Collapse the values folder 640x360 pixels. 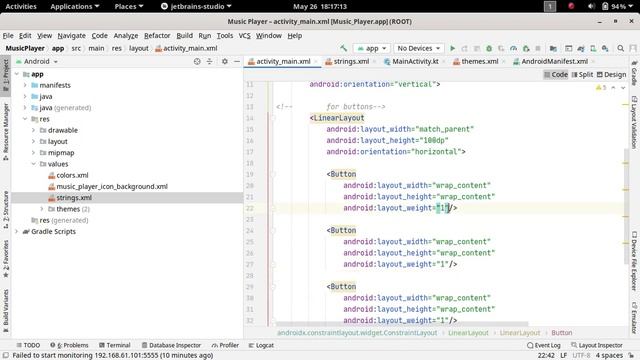tap(33, 164)
